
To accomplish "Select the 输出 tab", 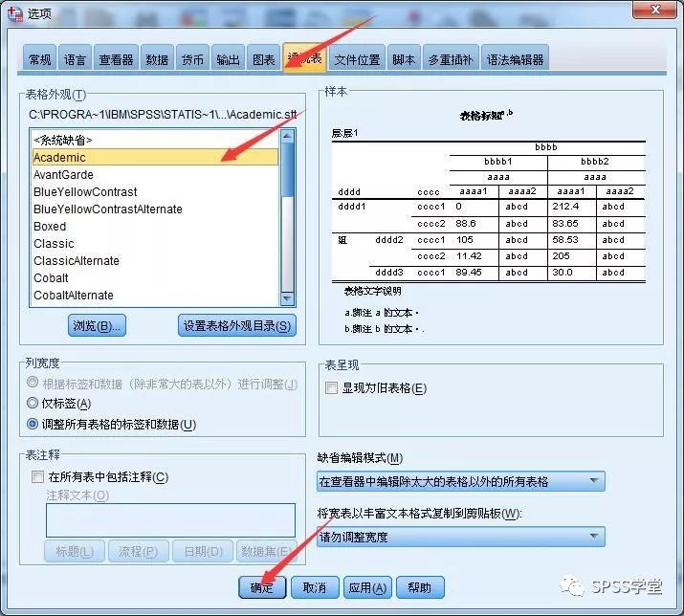I will 228,59.
